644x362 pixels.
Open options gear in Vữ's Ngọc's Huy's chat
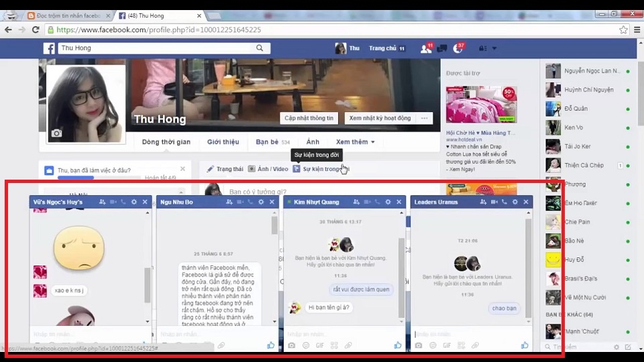tap(134, 202)
